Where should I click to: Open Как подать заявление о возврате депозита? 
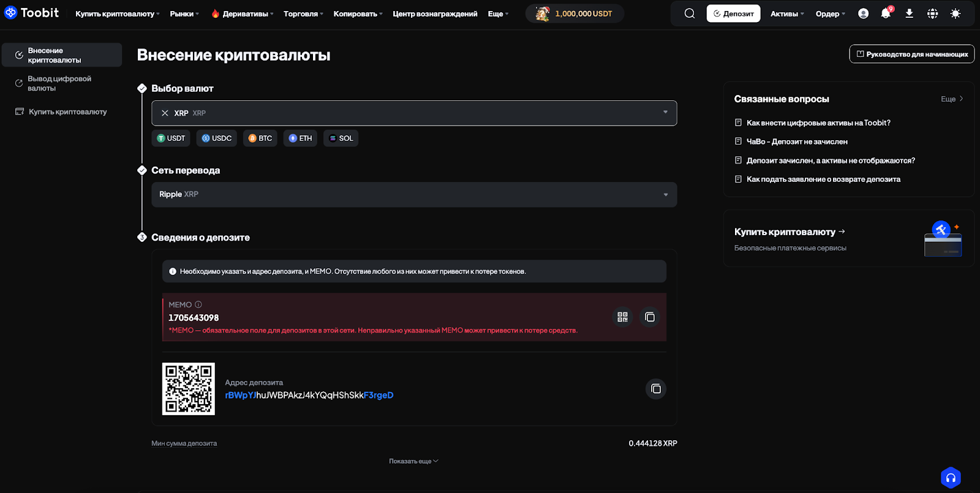point(823,179)
